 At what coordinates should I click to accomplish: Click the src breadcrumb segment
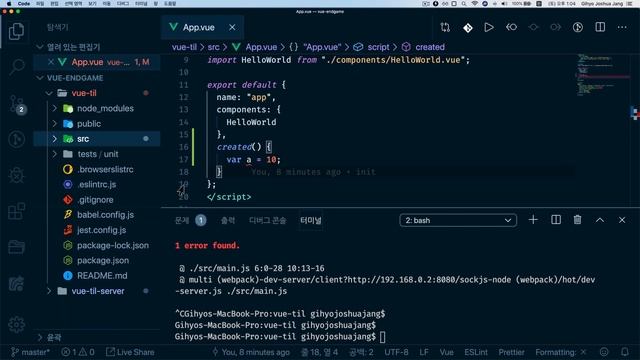pos(213,47)
